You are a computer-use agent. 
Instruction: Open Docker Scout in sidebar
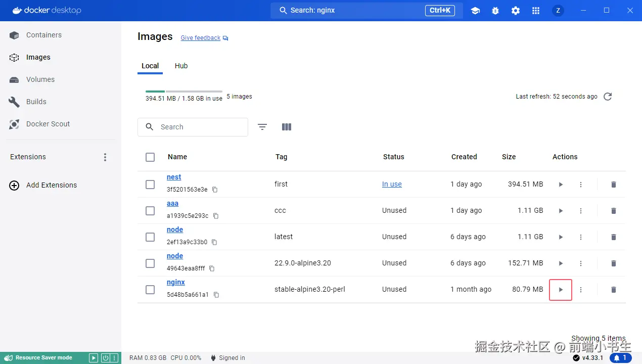(x=61, y=124)
